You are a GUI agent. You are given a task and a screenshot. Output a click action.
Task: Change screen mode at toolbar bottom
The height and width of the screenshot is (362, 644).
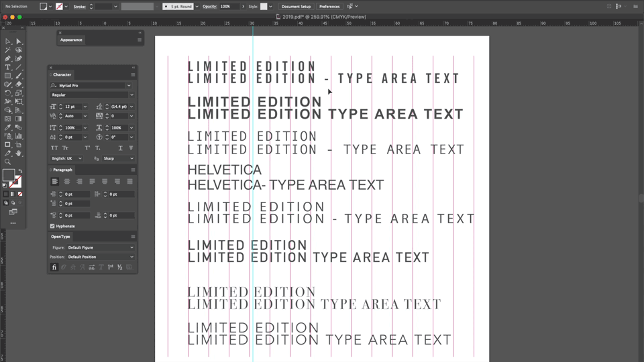pyautogui.click(x=13, y=213)
